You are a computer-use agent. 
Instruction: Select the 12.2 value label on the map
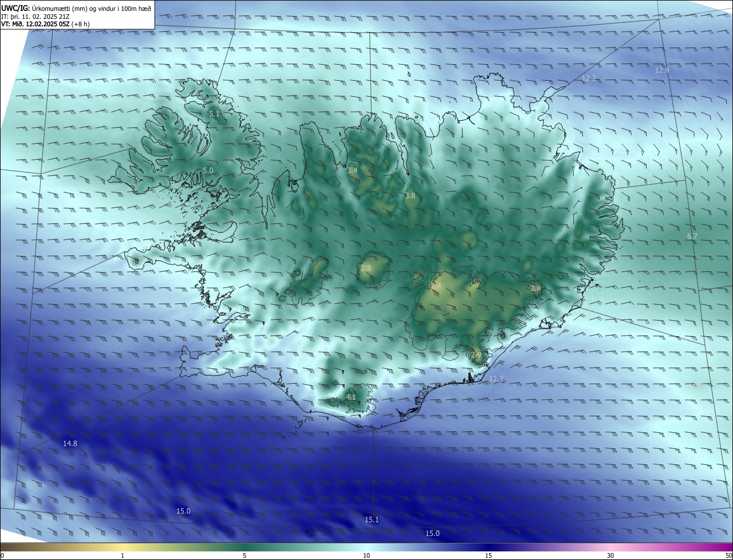[589, 78]
